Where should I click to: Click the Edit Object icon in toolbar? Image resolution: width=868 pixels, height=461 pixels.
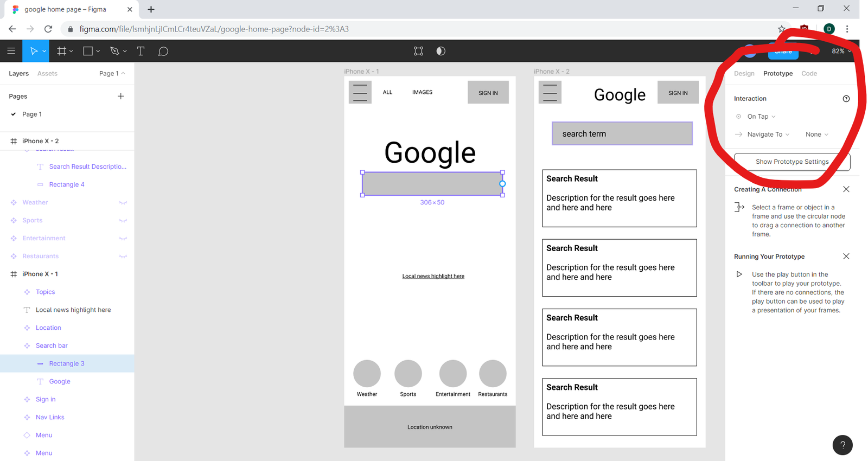pyautogui.click(x=418, y=51)
